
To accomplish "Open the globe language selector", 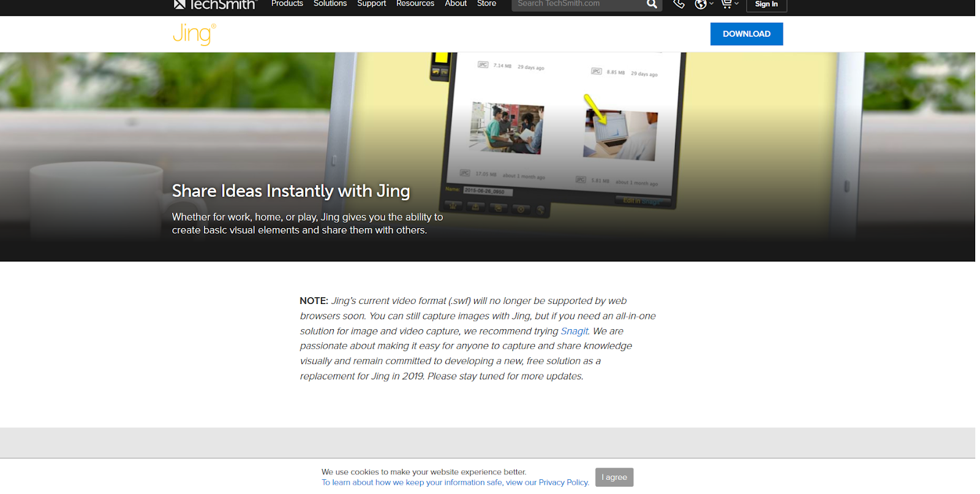I will coord(704,4).
